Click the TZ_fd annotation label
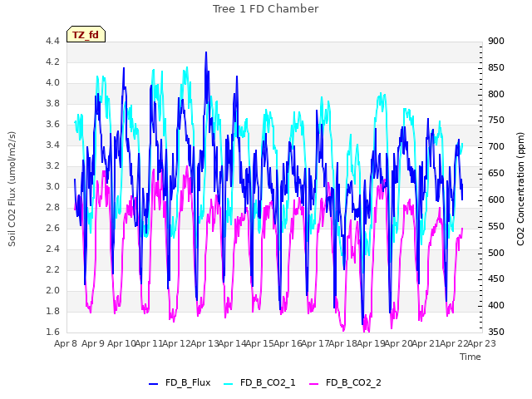The width and height of the screenshot is (532, 399). 86,34
